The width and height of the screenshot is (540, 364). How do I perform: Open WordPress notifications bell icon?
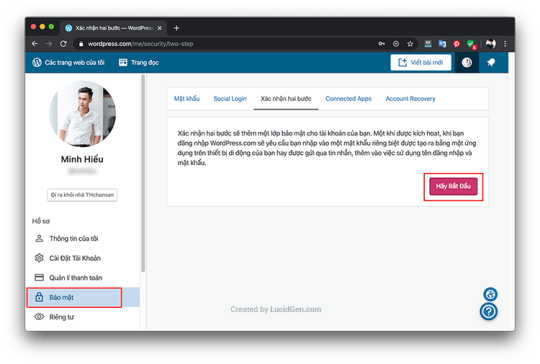point(491,62)
